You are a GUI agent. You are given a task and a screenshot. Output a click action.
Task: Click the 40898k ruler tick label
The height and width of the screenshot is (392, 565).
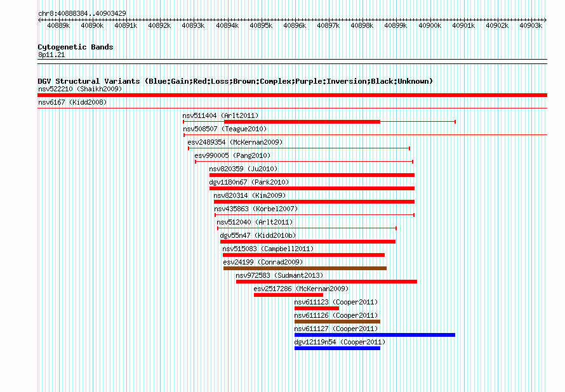[362, 25]
